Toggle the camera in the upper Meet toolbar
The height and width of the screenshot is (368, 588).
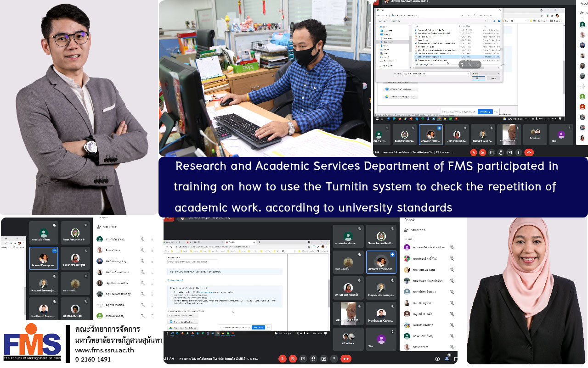(482, 152)
